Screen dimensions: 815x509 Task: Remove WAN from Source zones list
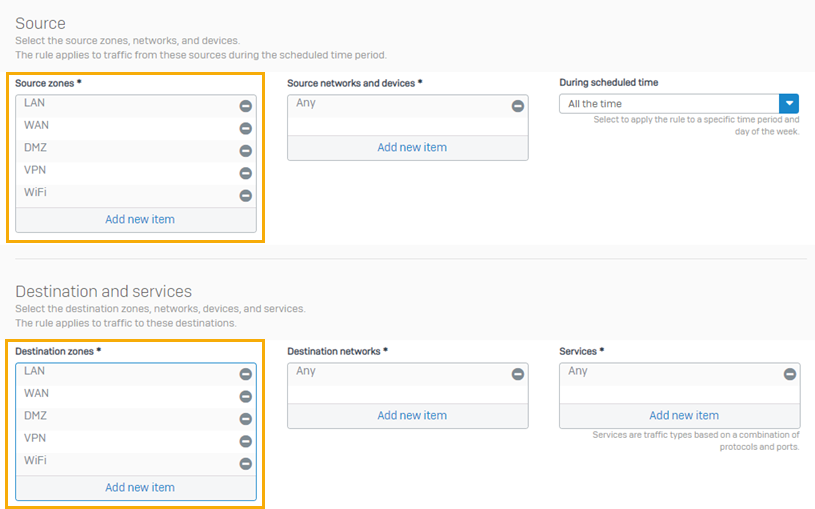click(x=245, y=128)
